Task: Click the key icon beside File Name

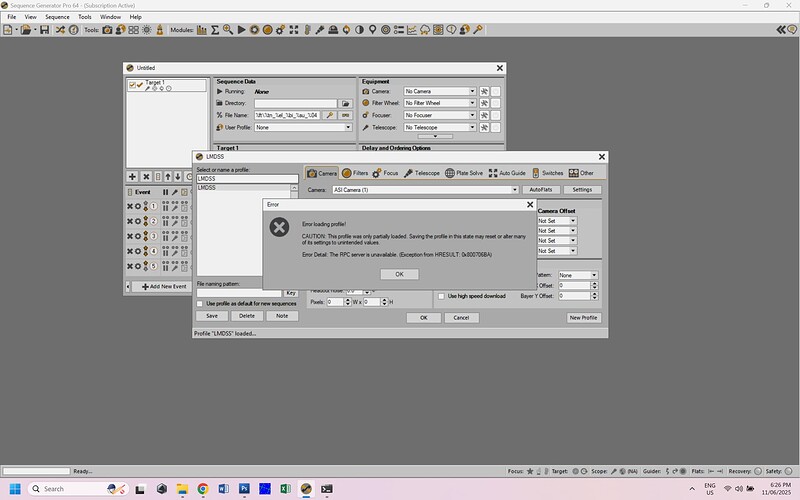Action: point(330,115)
